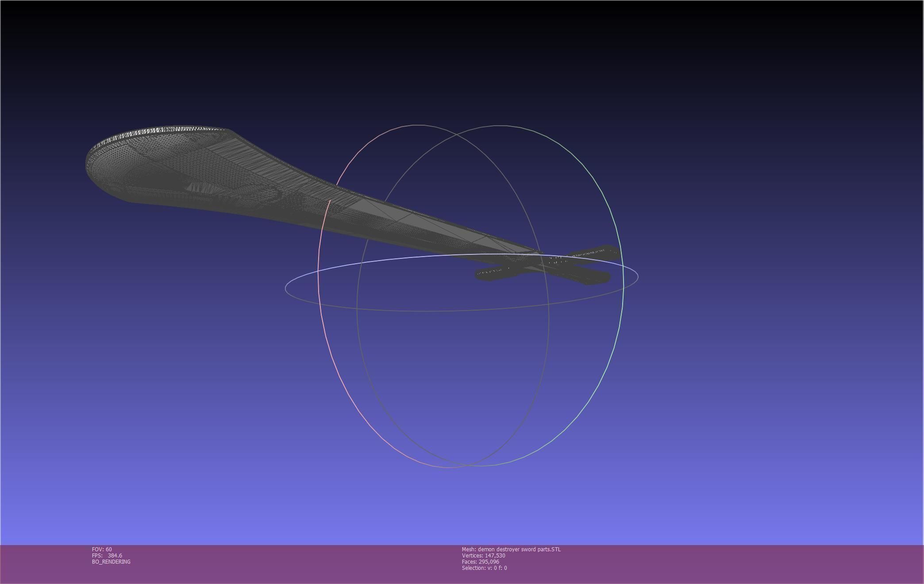Click the BO_RENDERING label
Screen dimensions: 924x584
111,561
